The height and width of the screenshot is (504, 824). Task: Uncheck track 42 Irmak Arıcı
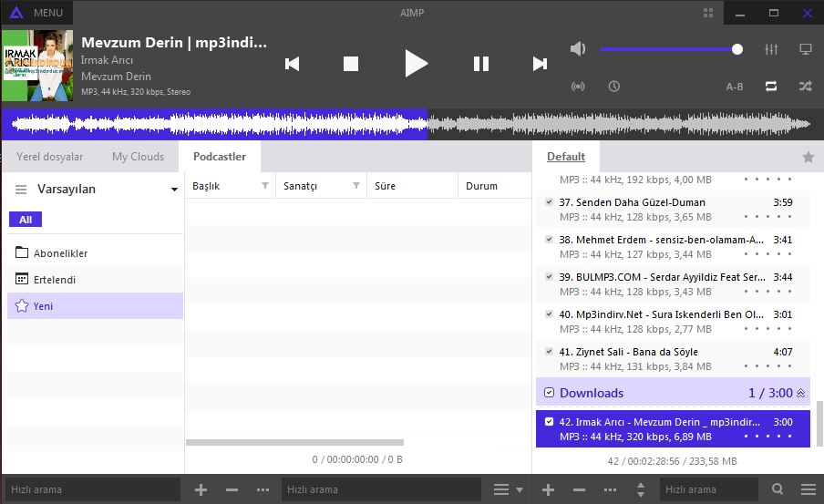coord(549,421)
